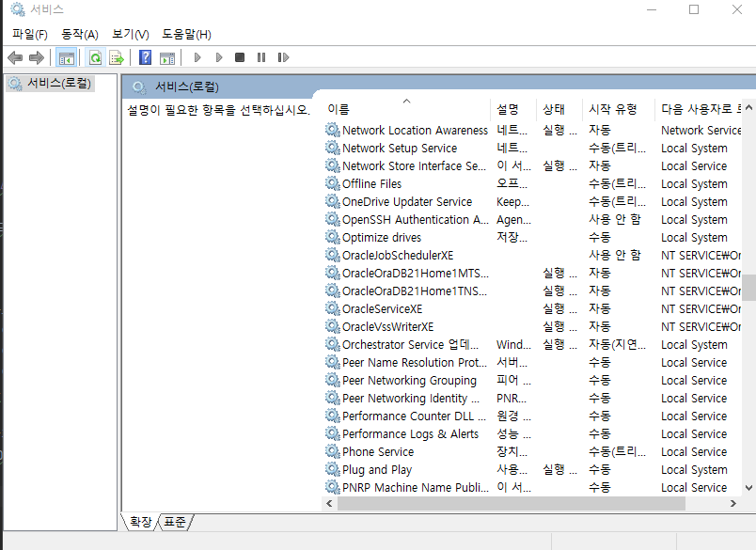Sort by the 상태 column header
The height and width of the screenshot is (550, 756).
click(x=559, y=109)
